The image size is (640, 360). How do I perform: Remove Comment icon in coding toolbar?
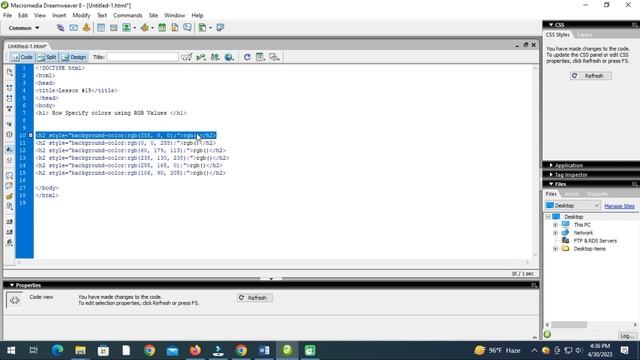9,186
